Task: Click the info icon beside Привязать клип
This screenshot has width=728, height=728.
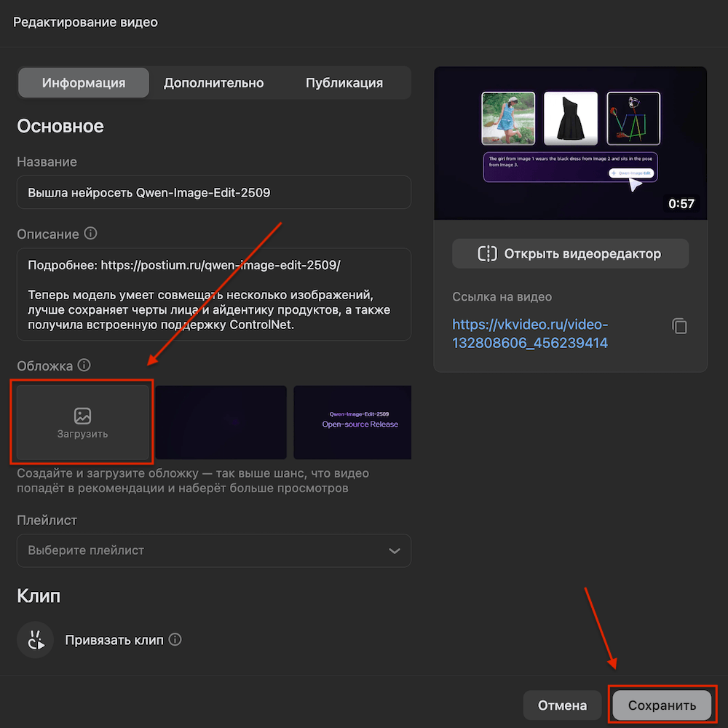Action: (175, 639)
